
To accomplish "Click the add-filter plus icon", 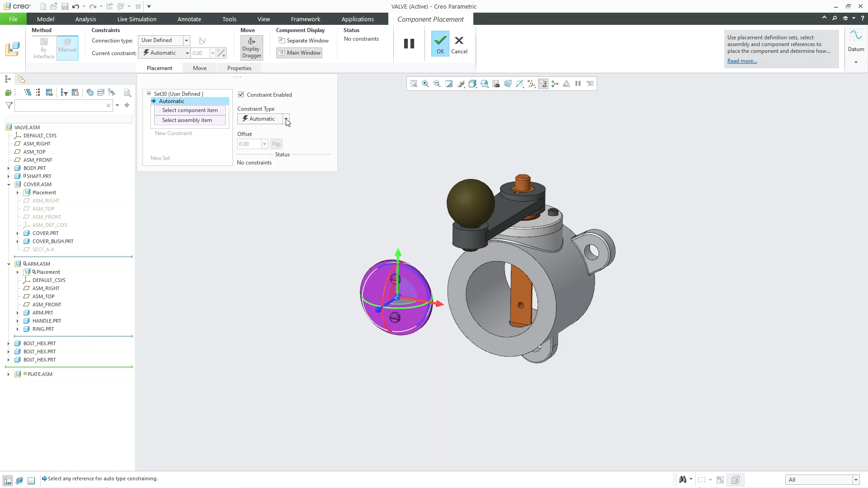I will click(x=127, y=105).
